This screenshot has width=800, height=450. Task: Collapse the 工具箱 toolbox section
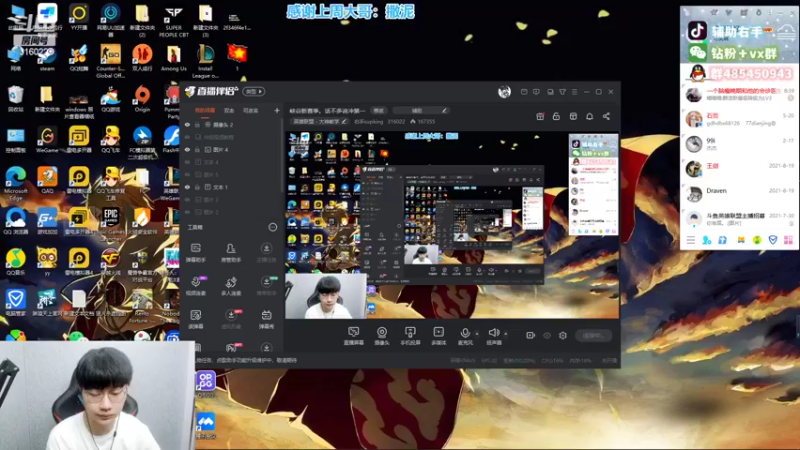click(273, 227)
